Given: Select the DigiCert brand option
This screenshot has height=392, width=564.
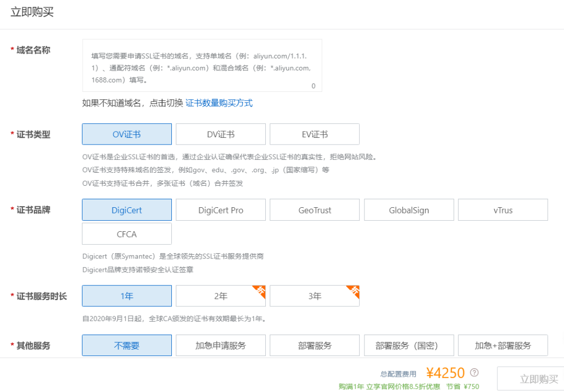Looking at the screenshot, I should point(126,210).
